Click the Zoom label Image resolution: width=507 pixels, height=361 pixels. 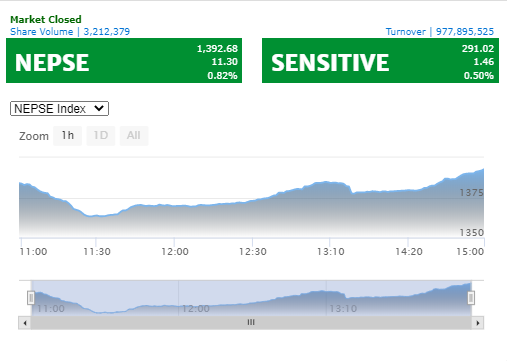(x=34, y=136)
